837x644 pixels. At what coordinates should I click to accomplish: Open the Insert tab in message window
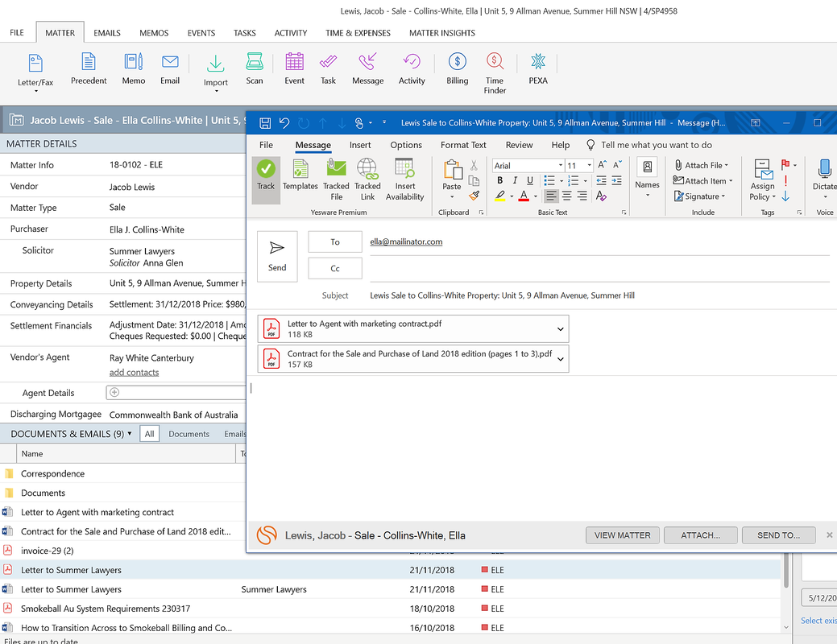tap(360, 145)
